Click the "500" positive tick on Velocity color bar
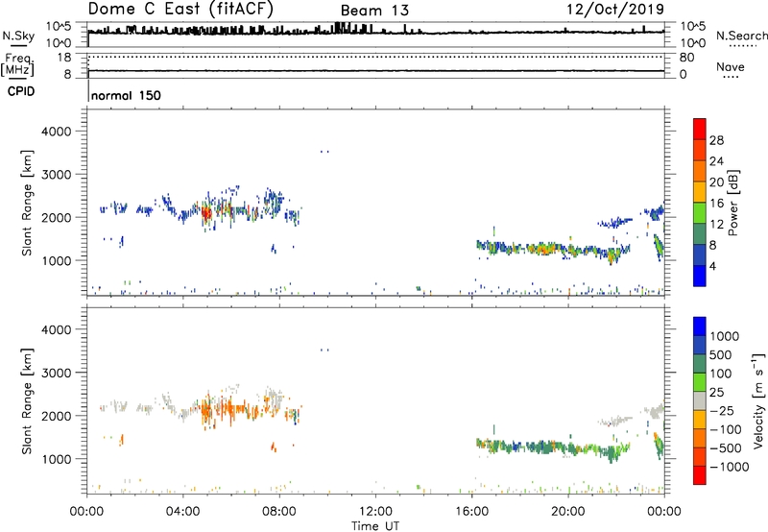The image size is (768, 532). coord(721,354)
